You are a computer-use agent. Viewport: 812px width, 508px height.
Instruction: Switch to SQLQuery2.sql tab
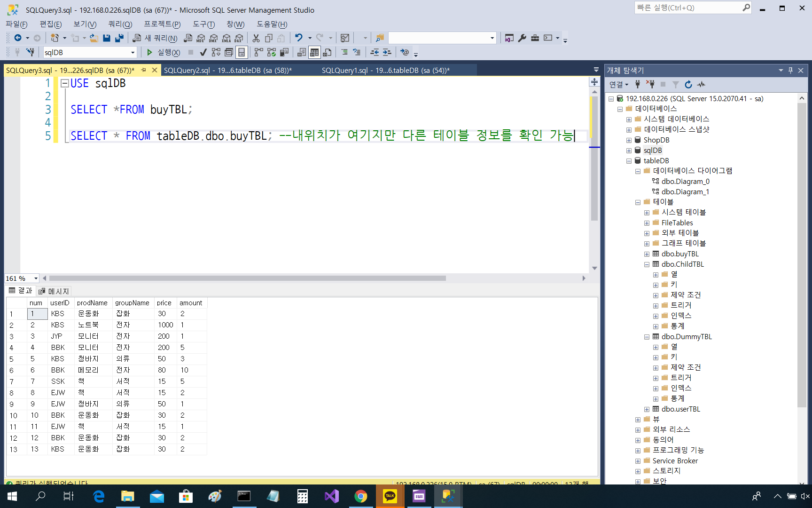(228, 70)
